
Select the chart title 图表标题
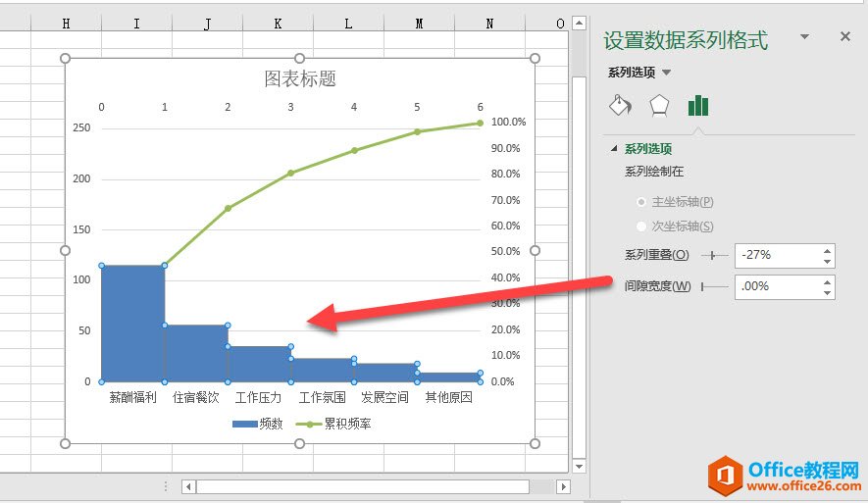coord(300,78)
